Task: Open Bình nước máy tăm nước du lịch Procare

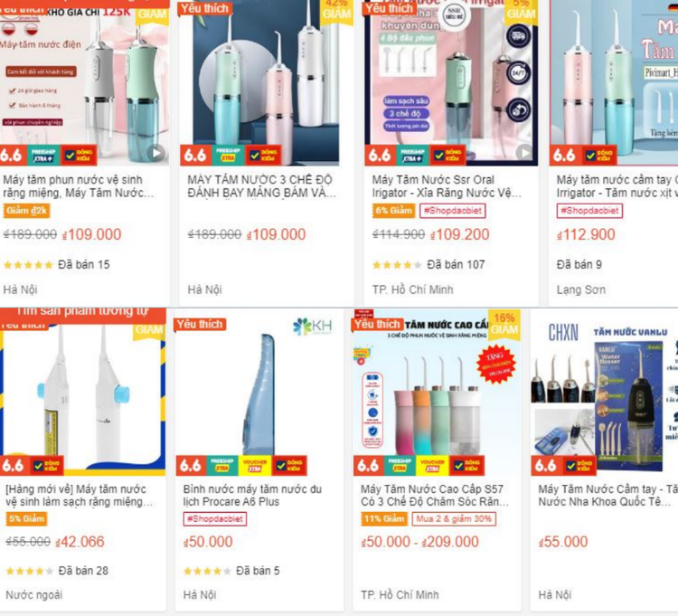Action: click(252, 496)
